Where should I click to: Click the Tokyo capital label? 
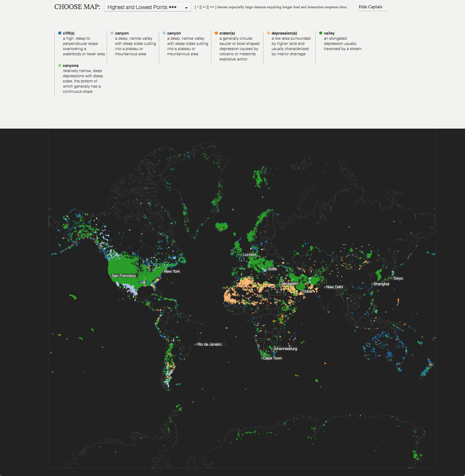[398, 278]
